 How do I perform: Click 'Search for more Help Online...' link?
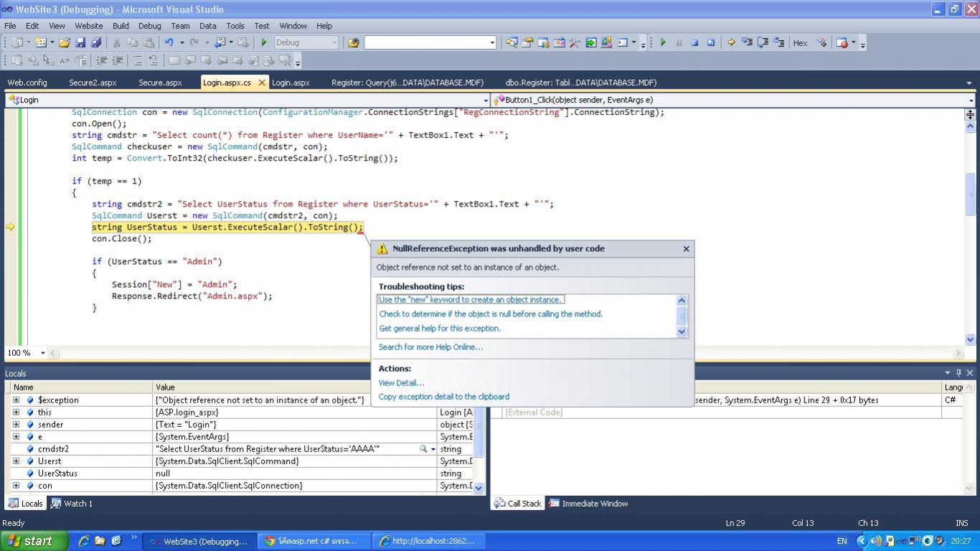tap(430, 347)
